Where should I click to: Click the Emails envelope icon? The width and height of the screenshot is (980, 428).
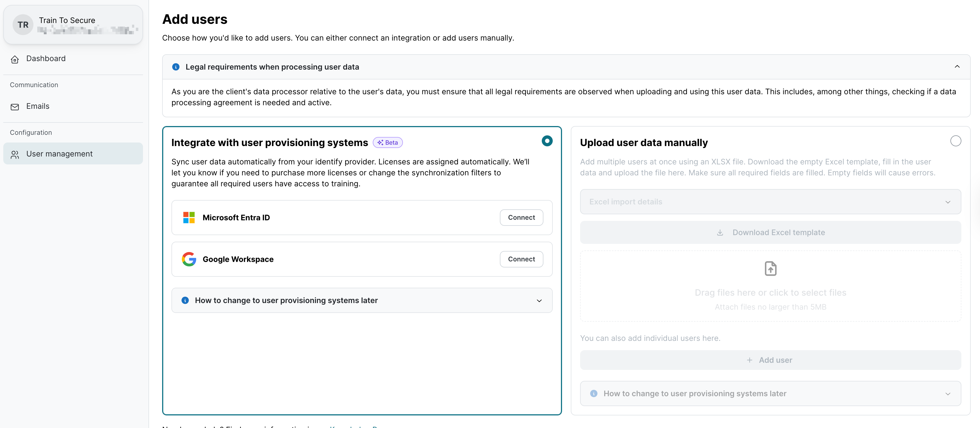click(x=15, y=107)
